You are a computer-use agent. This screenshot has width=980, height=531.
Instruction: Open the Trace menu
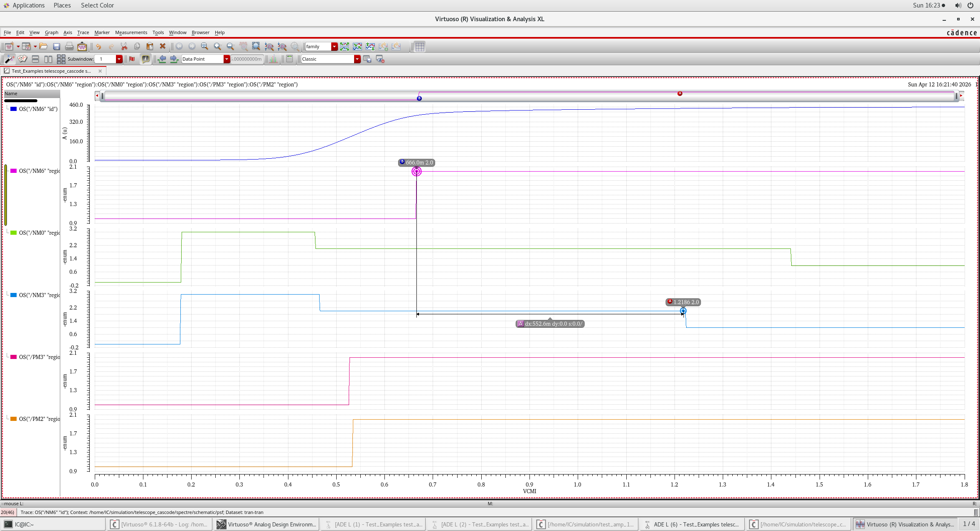click(x=83, y=32)
